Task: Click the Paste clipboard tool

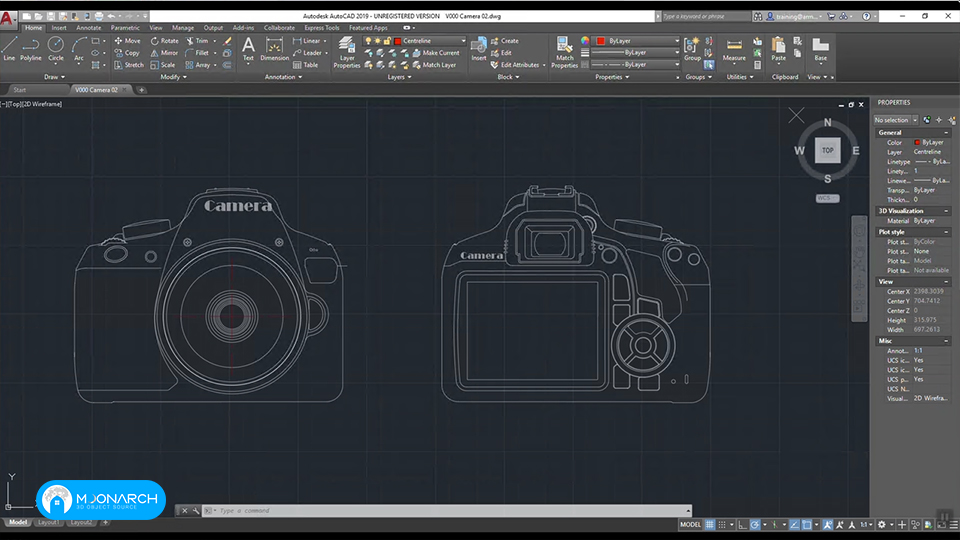Action: (x=778, y=49)
